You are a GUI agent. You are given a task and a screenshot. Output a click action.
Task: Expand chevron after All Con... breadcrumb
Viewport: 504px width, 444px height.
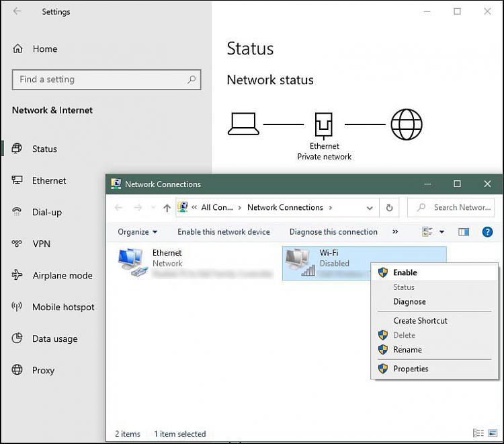(x=239, y=207)
